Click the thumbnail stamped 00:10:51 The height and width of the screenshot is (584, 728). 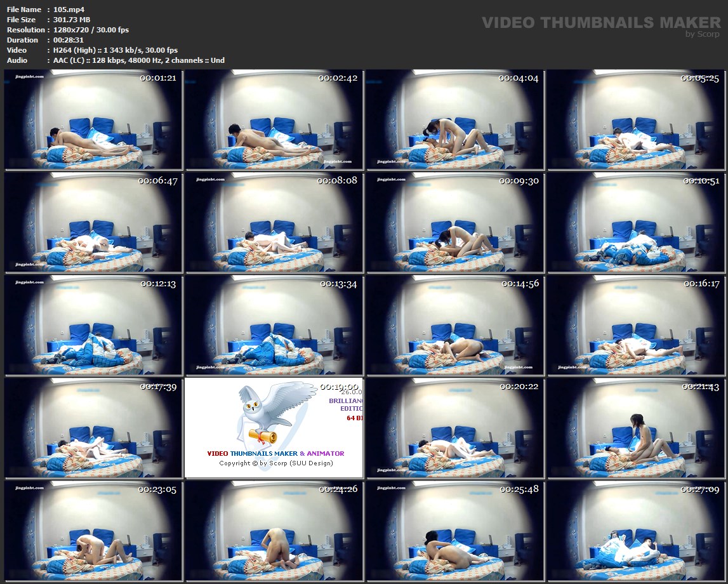click(x=636, y=223)
